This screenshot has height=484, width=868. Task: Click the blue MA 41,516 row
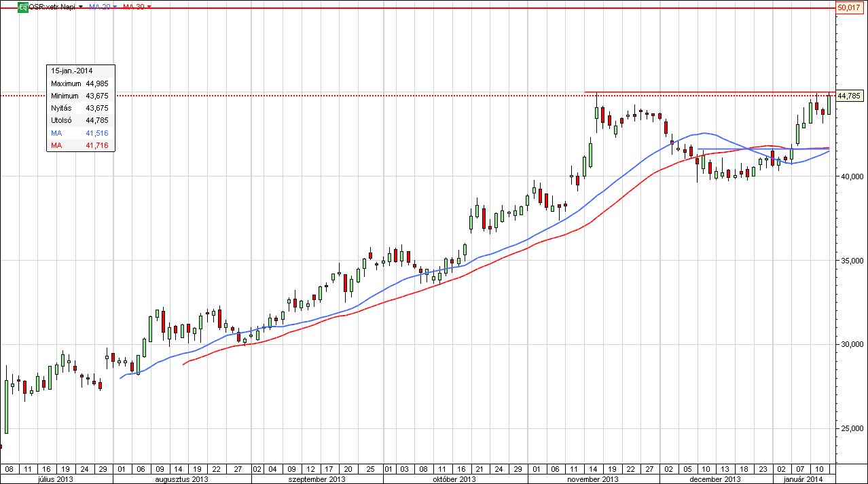pos(79,133)
